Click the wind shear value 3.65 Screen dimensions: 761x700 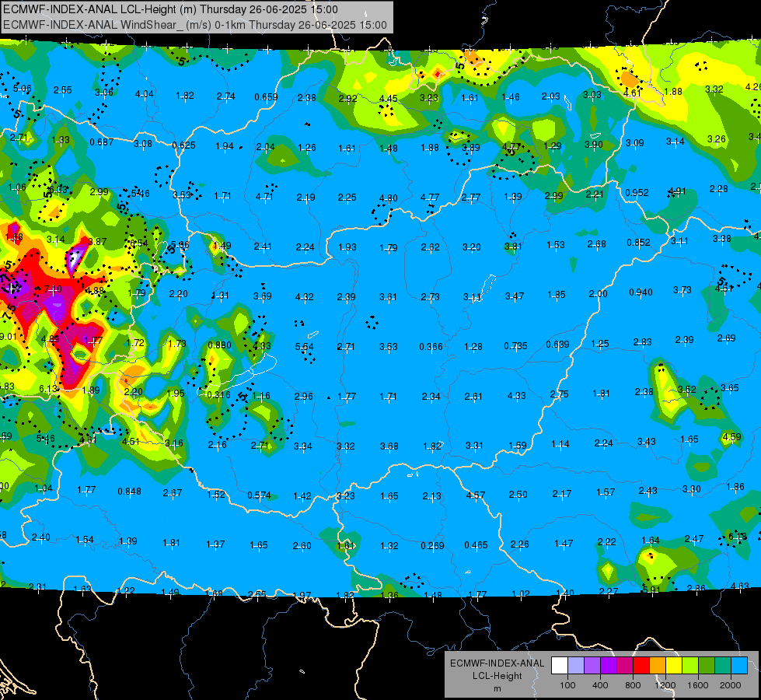coord(730,387)
